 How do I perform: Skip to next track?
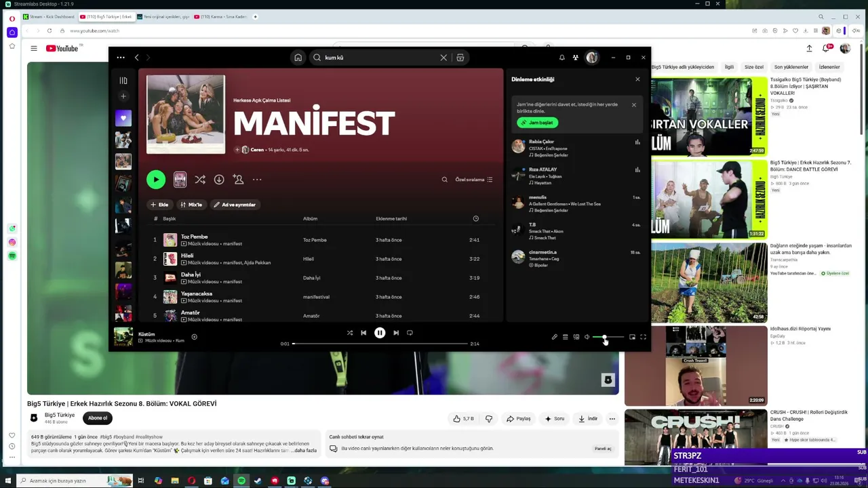tap(396, 333)
